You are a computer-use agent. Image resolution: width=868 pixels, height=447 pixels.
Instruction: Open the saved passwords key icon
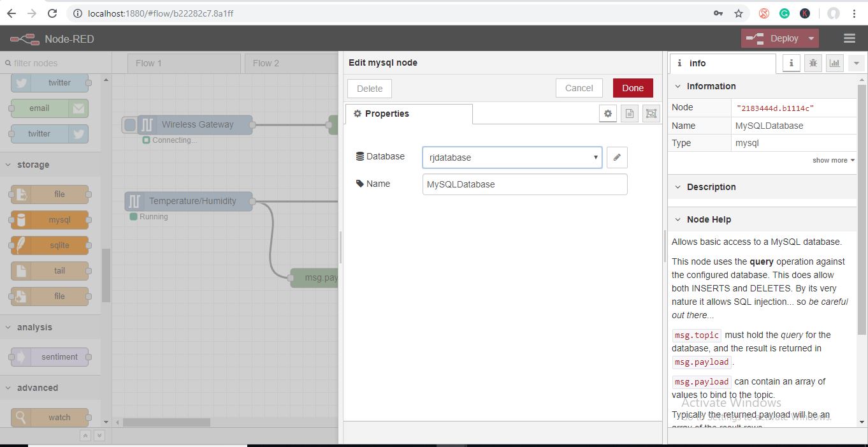point(718,13)
